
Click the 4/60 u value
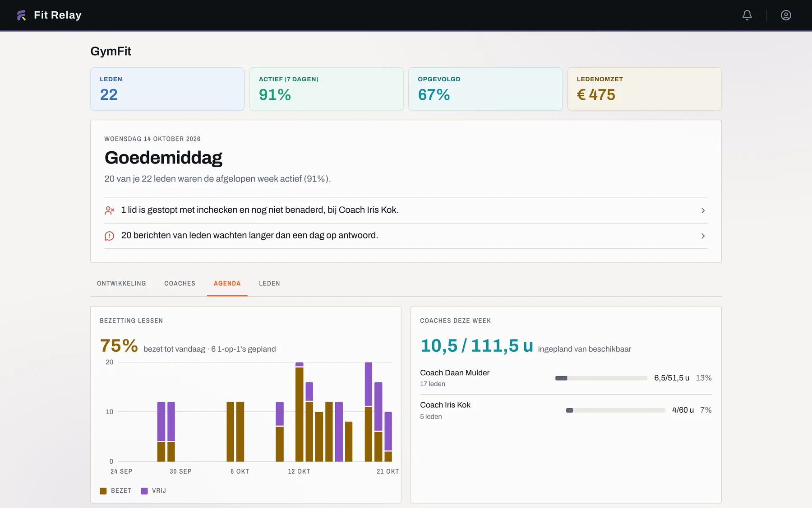[683, 410]
